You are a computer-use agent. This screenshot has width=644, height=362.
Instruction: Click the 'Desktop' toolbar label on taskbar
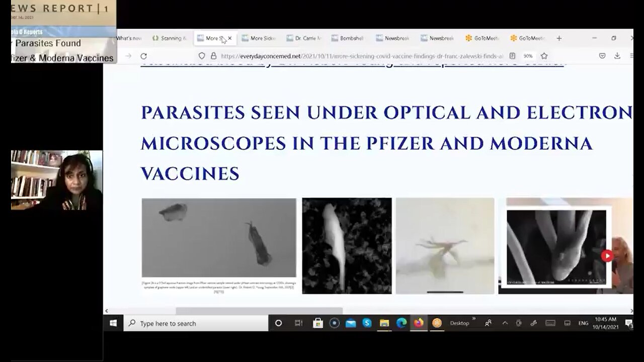(459, 323)
